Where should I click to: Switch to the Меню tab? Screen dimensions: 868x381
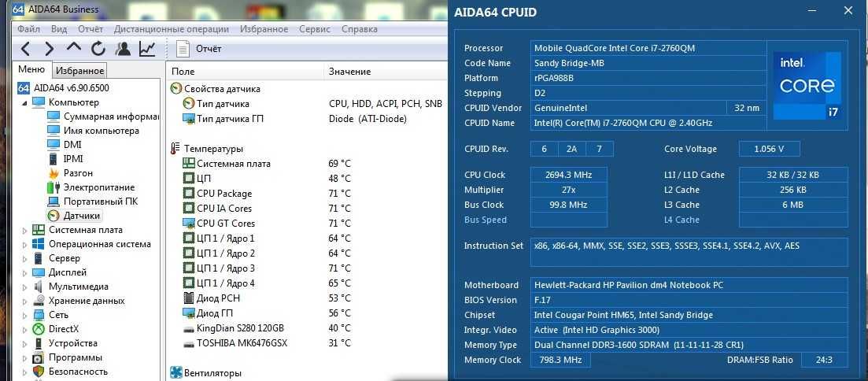tap(31, 69)
